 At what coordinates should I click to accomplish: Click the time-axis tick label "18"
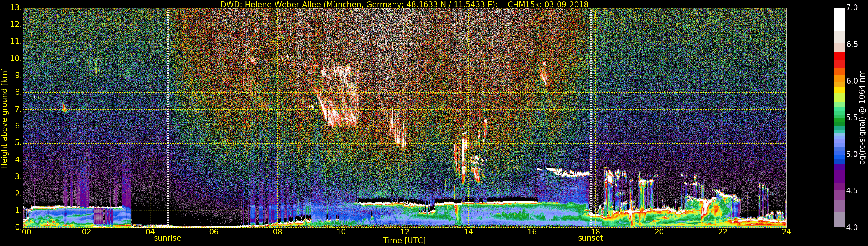point(596,232)
